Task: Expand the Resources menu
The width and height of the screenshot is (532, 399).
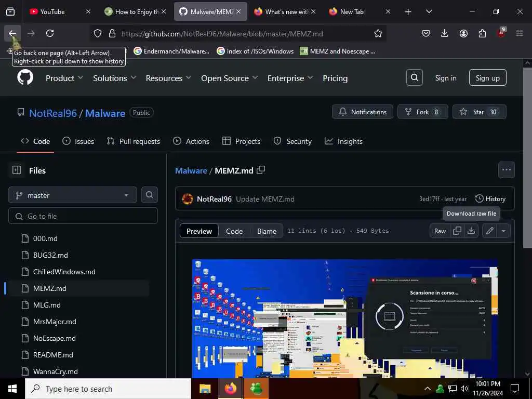Action: [169, 78]
